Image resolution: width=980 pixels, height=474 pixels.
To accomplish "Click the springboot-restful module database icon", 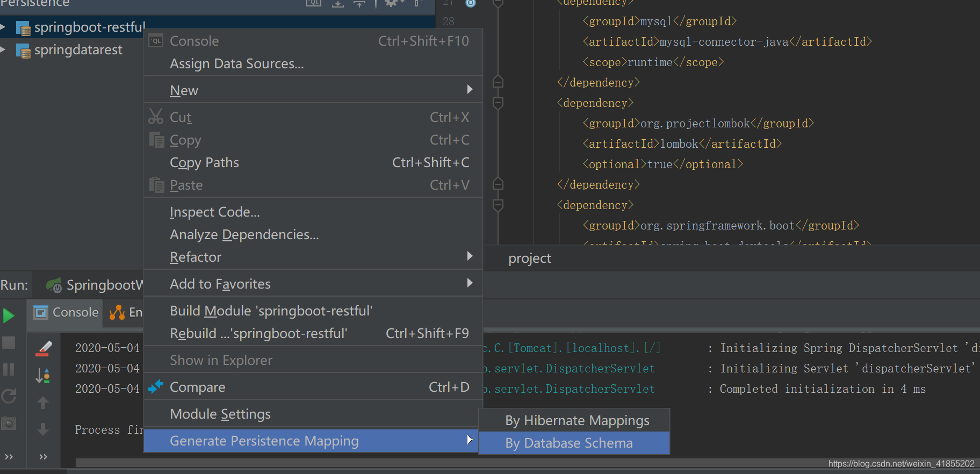I will (23, 28).
